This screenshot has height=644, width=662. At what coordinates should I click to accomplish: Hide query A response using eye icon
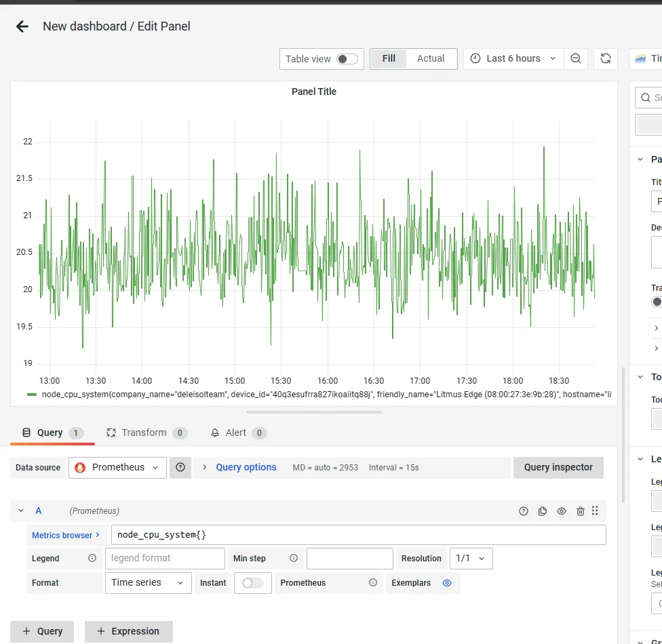click(562, 511)
